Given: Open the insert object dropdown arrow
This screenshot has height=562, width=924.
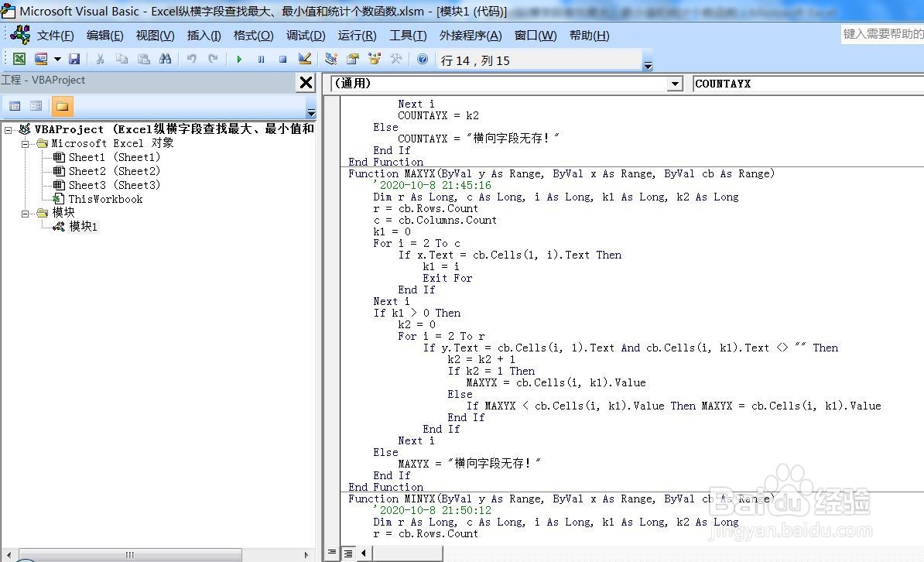Looking at the screenshot, I should [57, 59].
